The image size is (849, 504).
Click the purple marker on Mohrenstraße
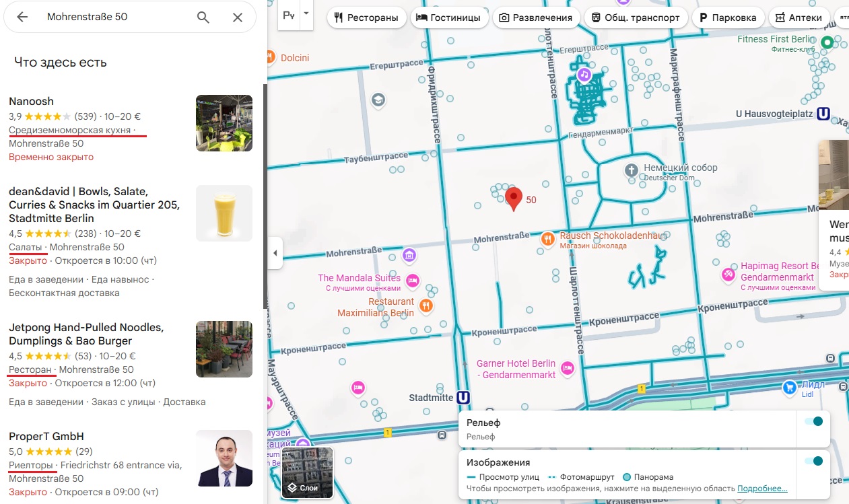(x=409, y=255)
